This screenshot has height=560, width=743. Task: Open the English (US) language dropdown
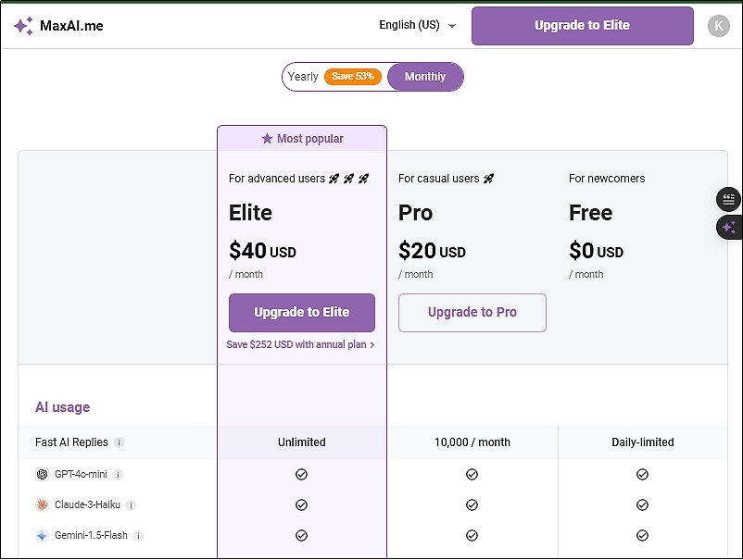coord(415,26)
